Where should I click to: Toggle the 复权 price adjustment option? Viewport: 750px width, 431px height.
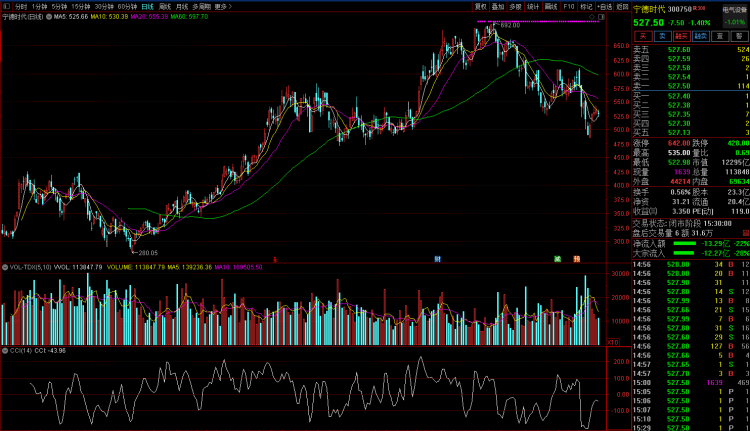(x=481, y=6)
